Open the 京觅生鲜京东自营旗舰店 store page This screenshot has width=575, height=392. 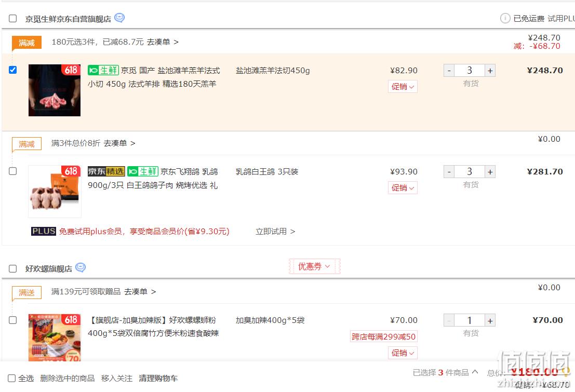pos(68,19)
